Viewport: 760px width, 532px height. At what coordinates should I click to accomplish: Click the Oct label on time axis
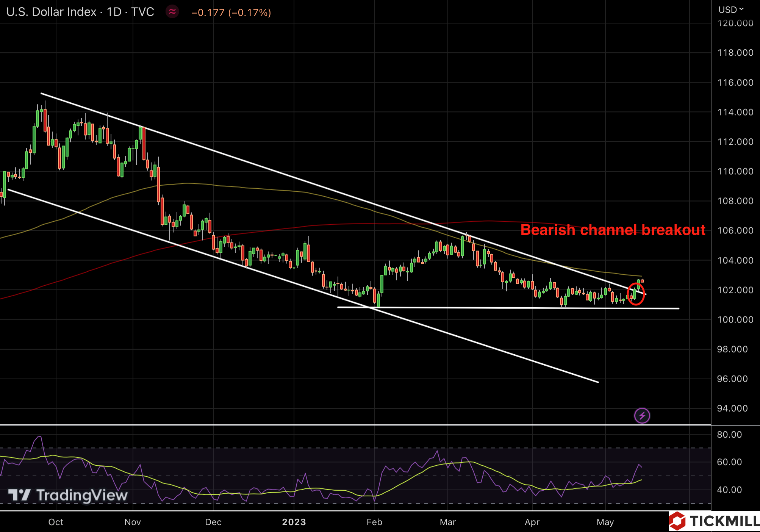56,522
